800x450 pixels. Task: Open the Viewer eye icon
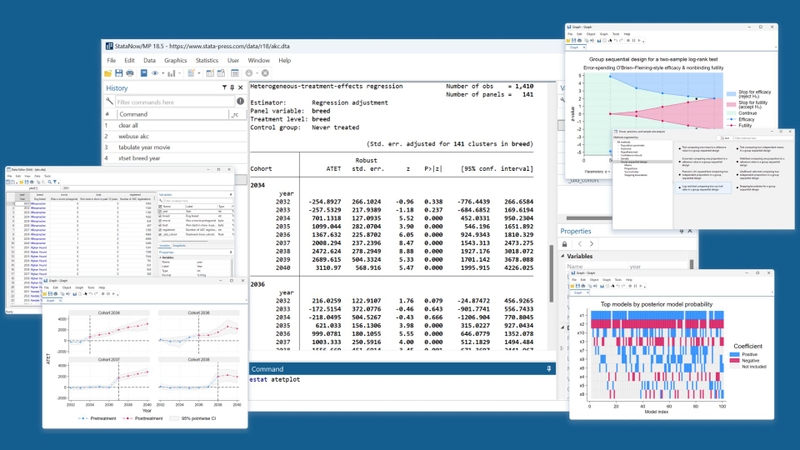155,73
